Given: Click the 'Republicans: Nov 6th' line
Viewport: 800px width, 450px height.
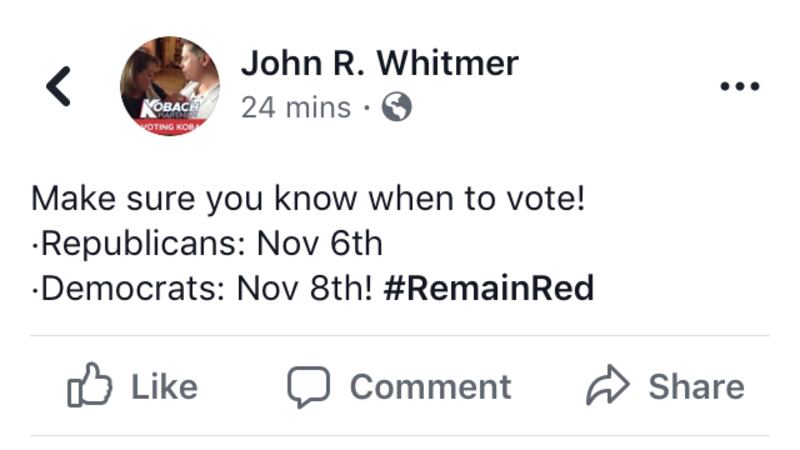Looking at the screenshot, I should (x=208, y=243).
